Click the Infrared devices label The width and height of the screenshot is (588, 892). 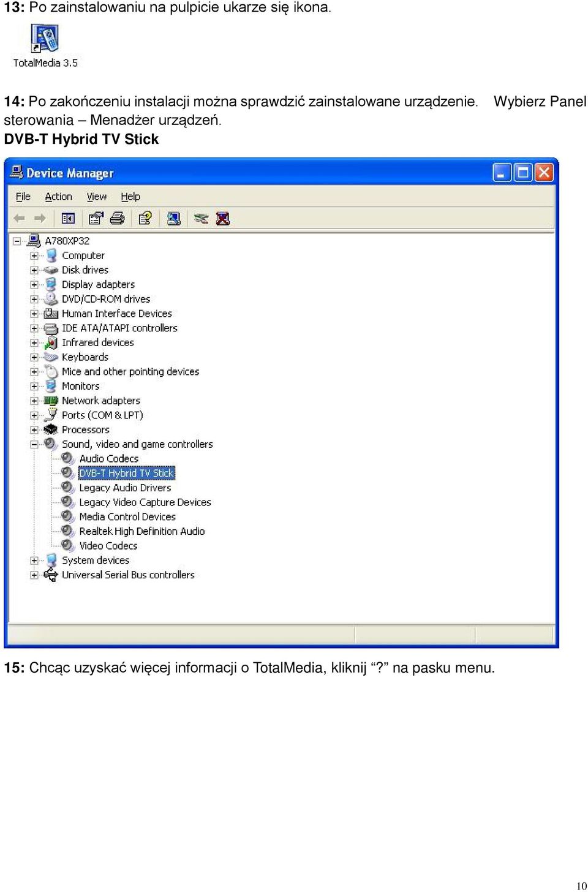pos(98,342)
